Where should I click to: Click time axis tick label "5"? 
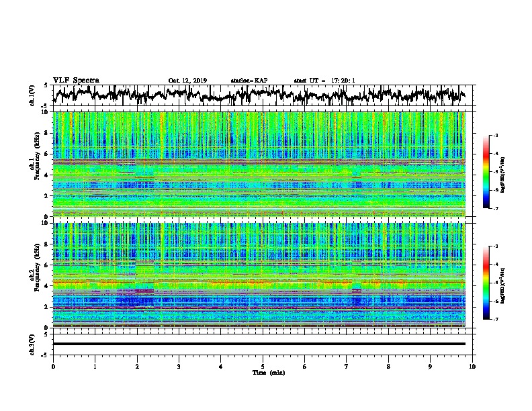263,366
